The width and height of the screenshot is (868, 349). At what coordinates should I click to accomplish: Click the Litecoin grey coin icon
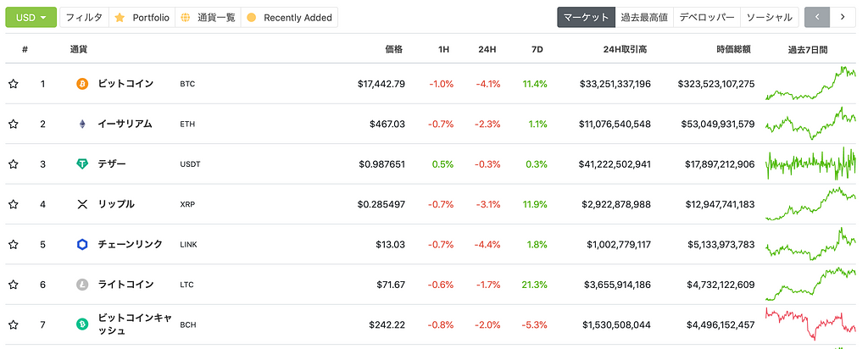[82, 285]
